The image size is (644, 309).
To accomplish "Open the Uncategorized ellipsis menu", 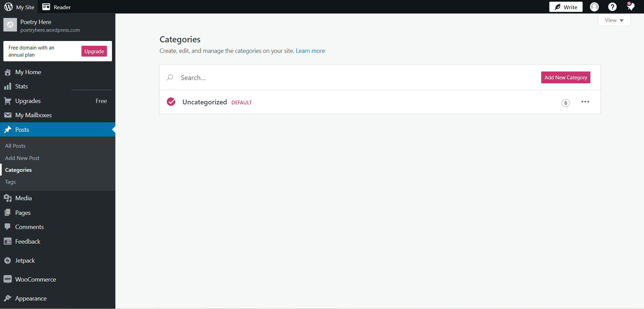I will (585, 102).
